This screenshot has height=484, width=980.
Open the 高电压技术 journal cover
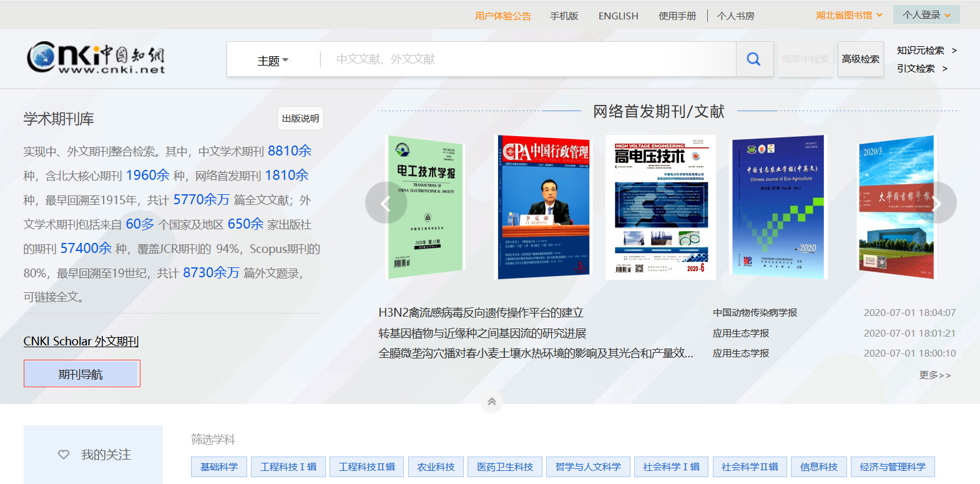pyautogui.click(x=660, y=207)
